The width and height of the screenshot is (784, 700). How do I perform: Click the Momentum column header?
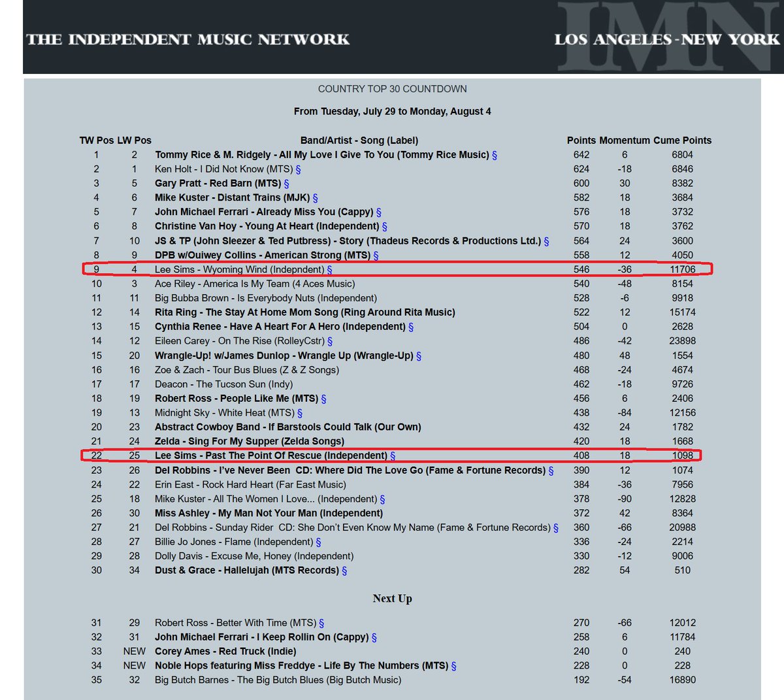pyautogui.click(x=625, y=141)
